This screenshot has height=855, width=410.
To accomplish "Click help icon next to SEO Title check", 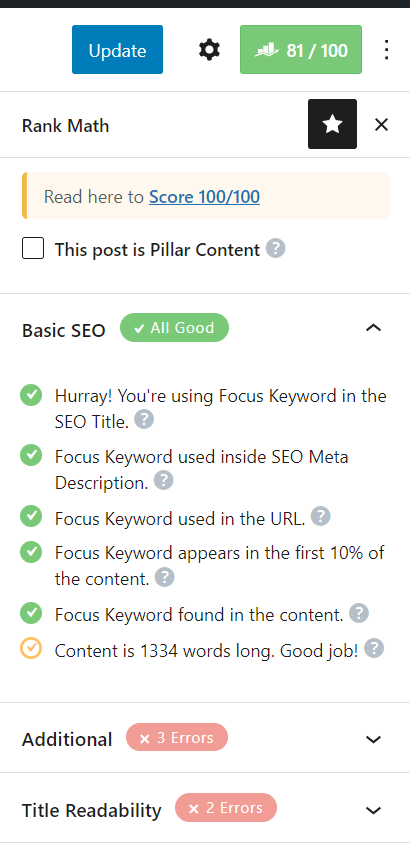I will (x=144, y=420).
